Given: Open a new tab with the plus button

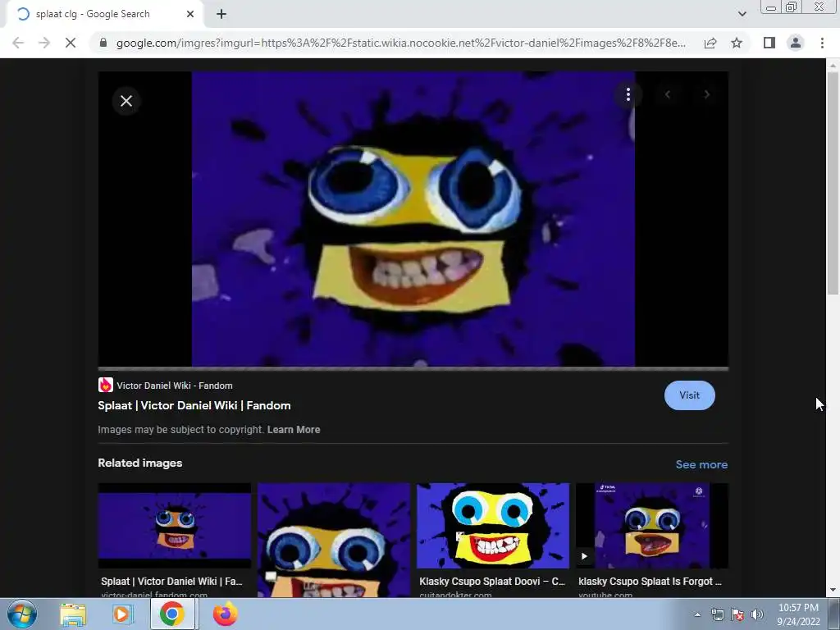Looking at the screenshot, I should point(221,14).
